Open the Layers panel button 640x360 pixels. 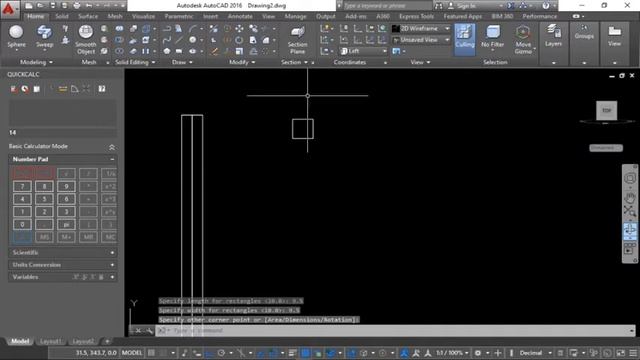pos(553,36)
